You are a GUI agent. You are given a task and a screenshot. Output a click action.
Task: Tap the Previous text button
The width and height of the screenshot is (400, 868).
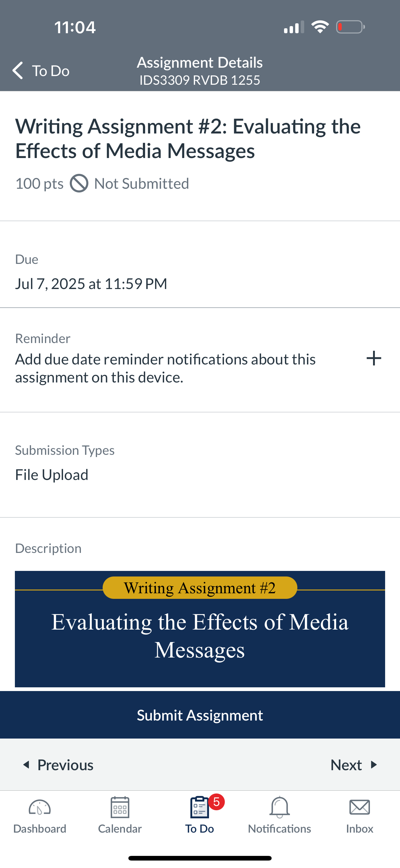coord(65,765)
